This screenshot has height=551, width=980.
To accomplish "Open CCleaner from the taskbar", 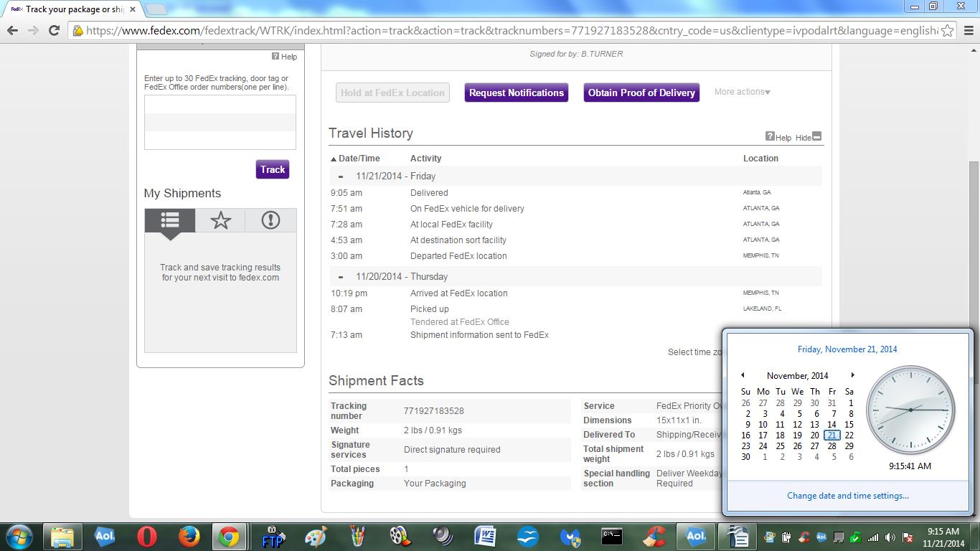I will (654, 537).
